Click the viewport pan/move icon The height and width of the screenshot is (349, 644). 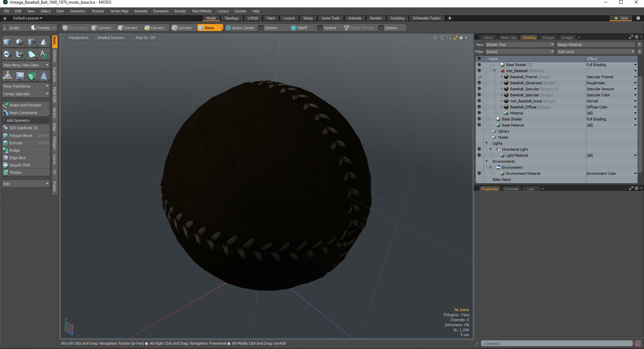point(436,38)
